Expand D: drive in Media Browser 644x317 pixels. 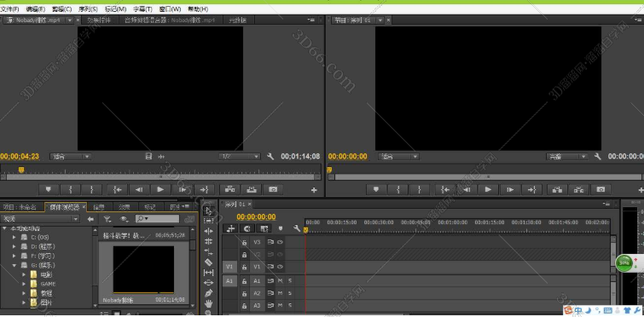[15, 246]
